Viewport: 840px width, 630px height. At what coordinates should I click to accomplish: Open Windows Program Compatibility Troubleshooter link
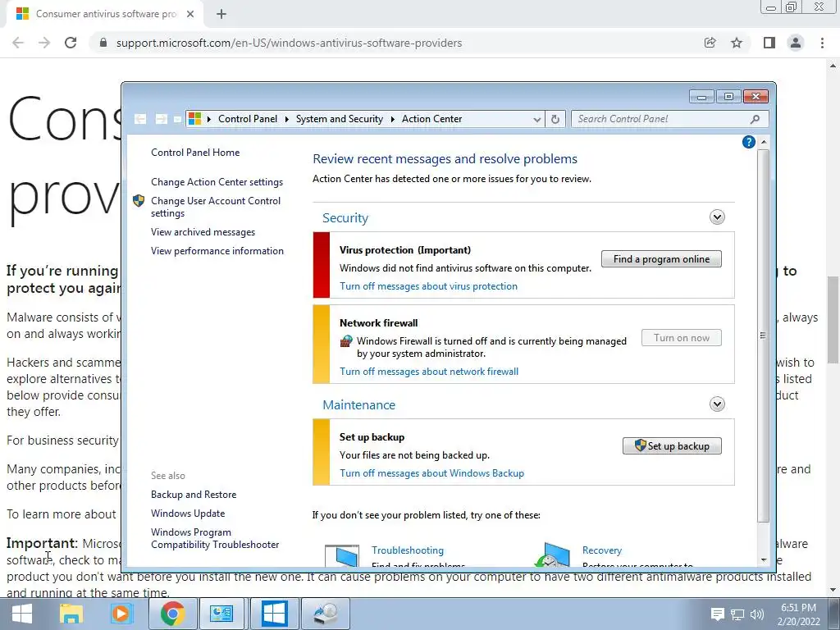(x=215, y=538)
